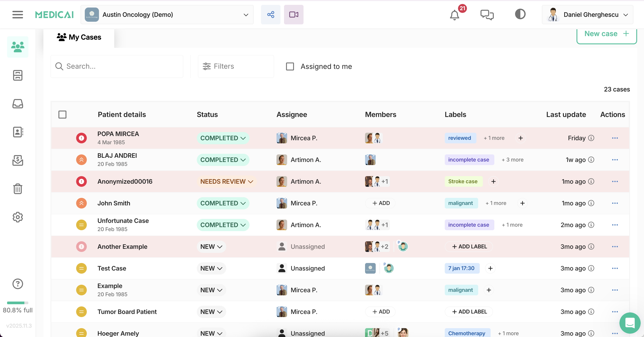Open actions menu for Tumor Board Patient row
Image resolution: width=644 pixels, height=337 pixels.
(x=615, y=312)
